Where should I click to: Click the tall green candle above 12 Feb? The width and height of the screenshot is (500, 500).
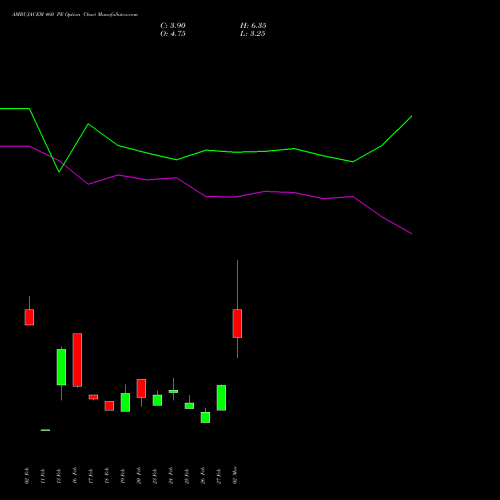point(61,367)
